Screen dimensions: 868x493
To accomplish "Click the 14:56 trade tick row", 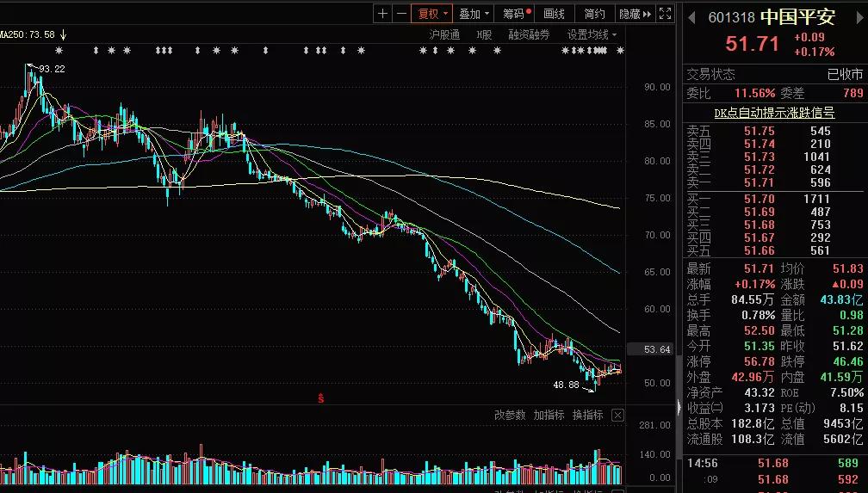I will click(x=774, y=463).
